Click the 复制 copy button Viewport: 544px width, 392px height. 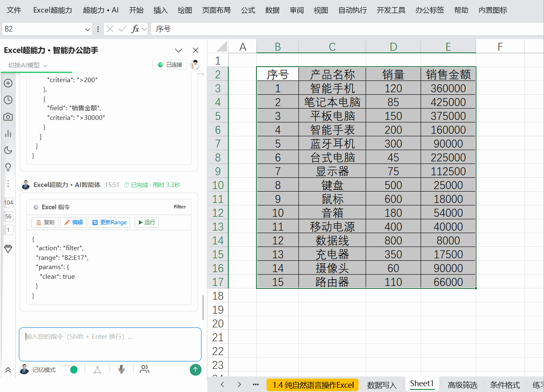coord(44,222)
